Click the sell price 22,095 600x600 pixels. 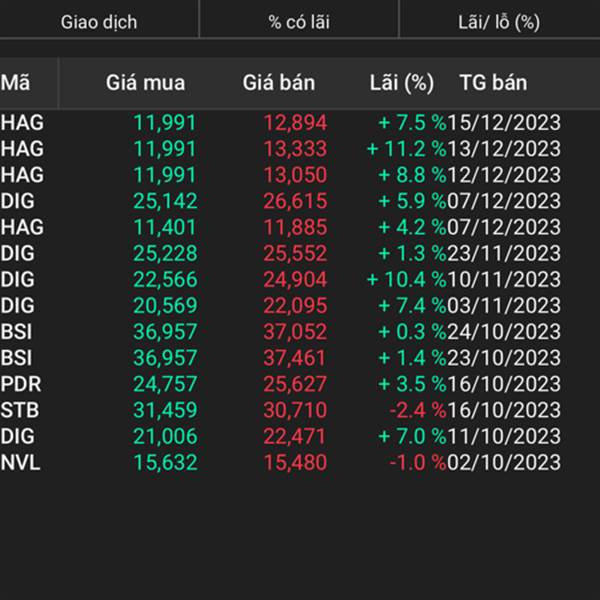tap(295, 305)
